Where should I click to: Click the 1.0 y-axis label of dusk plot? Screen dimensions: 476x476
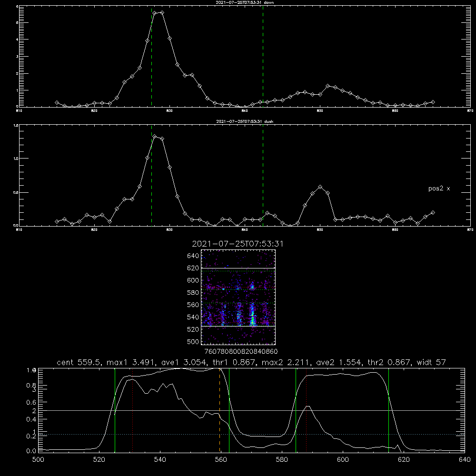point(16,159)
